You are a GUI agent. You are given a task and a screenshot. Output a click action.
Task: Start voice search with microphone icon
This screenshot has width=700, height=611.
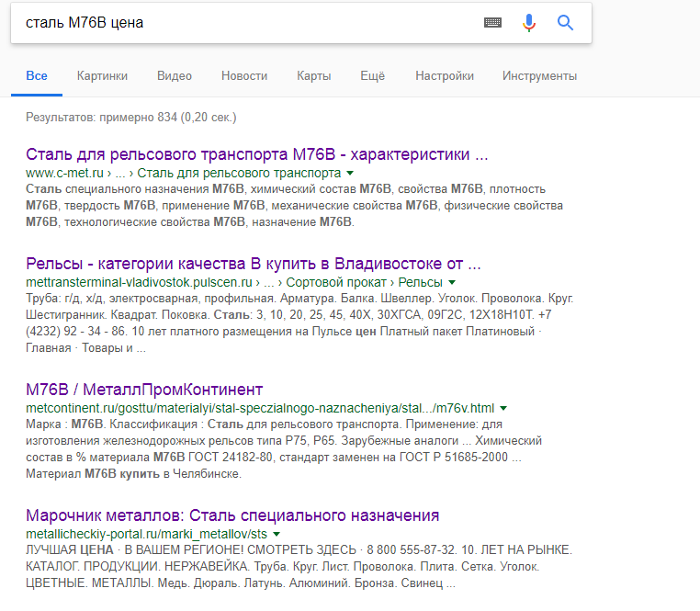tap(529, 22)
